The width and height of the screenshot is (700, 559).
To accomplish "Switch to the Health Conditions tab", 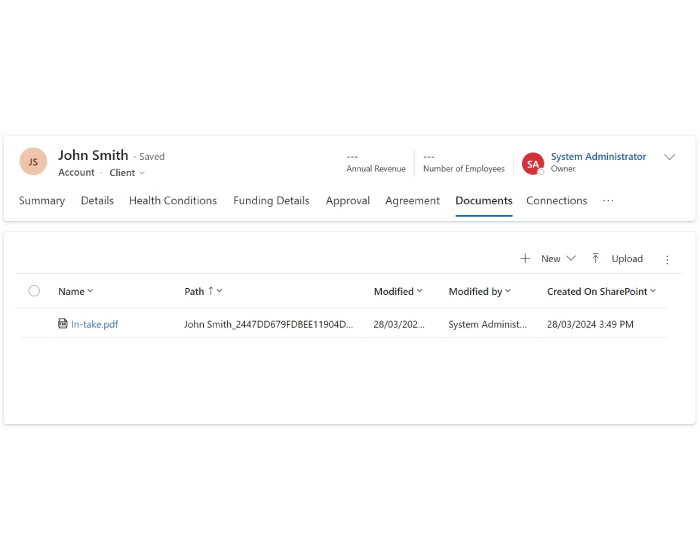I will click(173, 201).
